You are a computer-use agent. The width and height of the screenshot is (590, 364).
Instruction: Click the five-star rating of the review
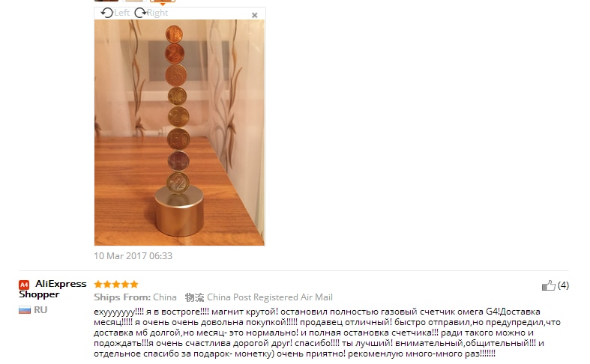(116, 285)
